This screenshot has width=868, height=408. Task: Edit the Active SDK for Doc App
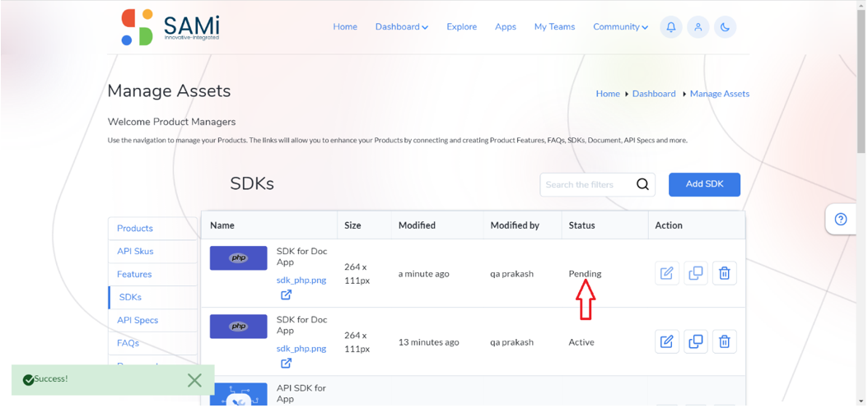(666, 341)
